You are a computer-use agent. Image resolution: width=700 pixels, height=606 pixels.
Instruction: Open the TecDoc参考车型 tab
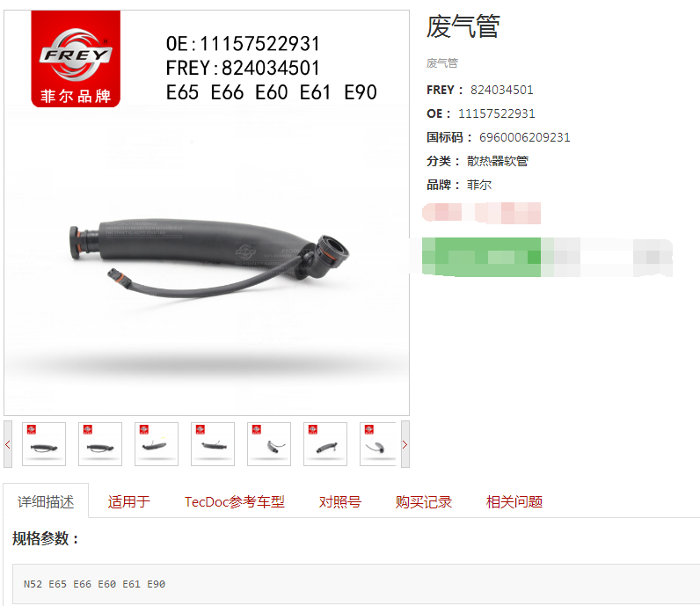(x=235, y=502)
